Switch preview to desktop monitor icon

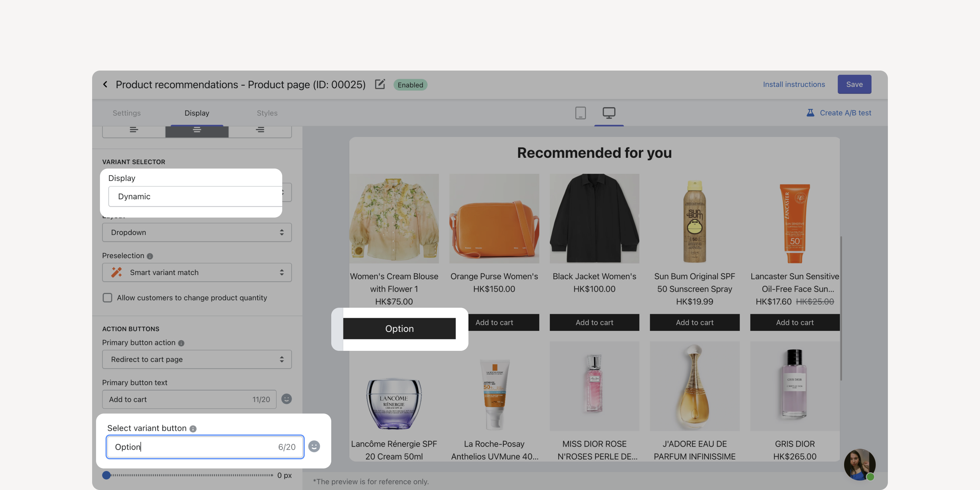tap(609, 113)
